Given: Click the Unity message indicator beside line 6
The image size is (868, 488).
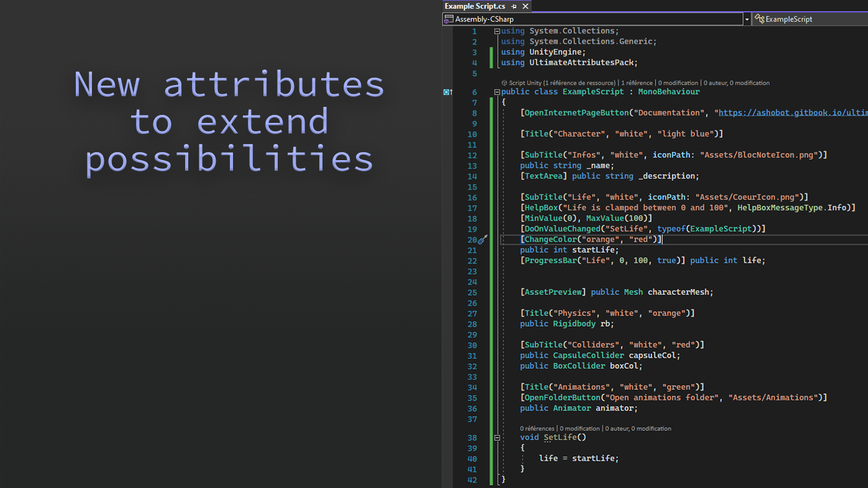Looking at the screenshot, I should pos(447,92).
